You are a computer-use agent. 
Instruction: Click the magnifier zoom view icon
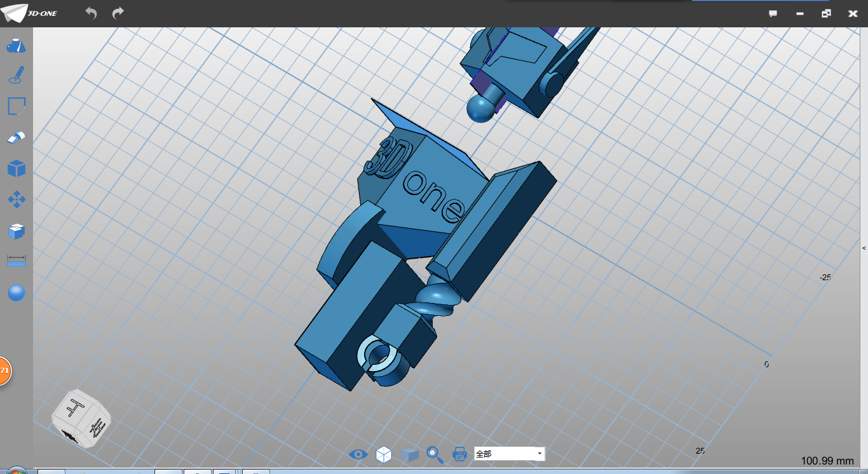click(435, 454)
